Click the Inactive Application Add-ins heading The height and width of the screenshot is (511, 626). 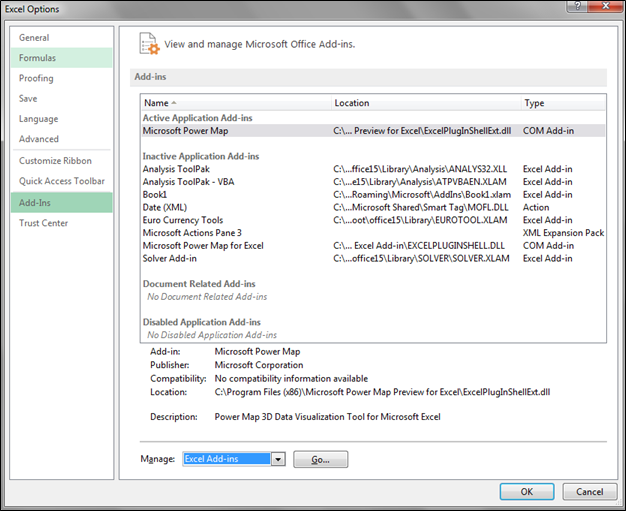(201, 156)
